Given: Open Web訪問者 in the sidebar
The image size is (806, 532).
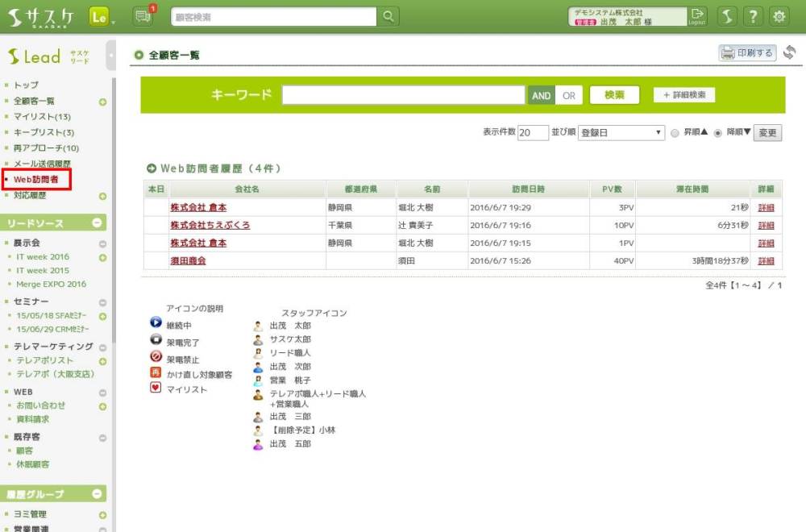Looking at the screenshot, I should click(36, 179).
